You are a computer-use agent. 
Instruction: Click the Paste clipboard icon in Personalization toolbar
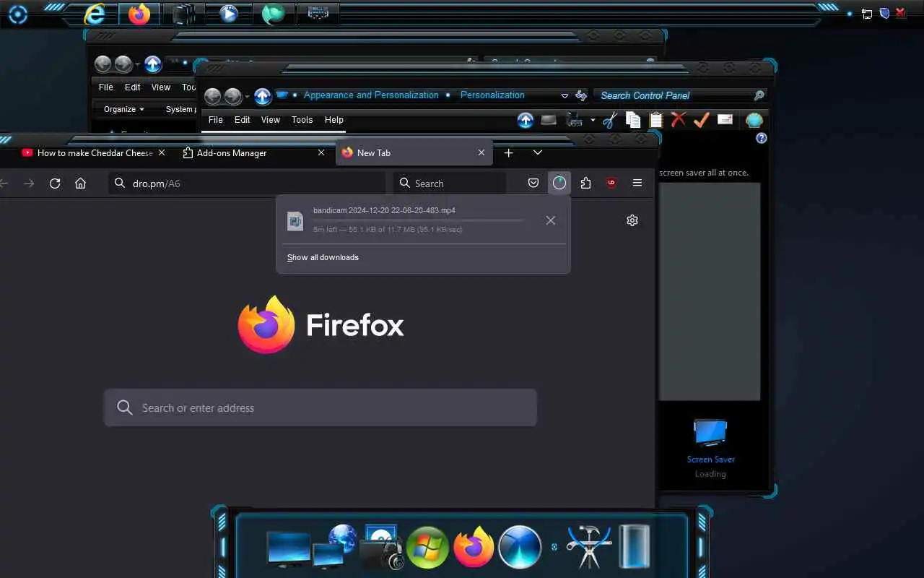[x=655, y=120]
